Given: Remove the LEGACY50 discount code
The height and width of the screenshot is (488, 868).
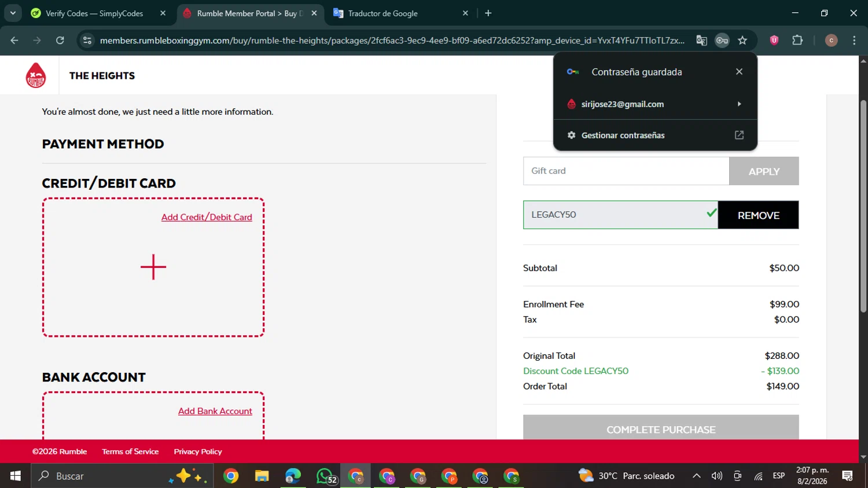Looking at the screenshot, I should point(758,215).
